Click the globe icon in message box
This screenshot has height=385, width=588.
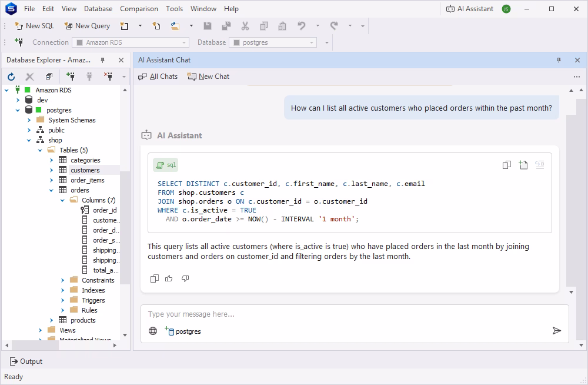[153, 331]
